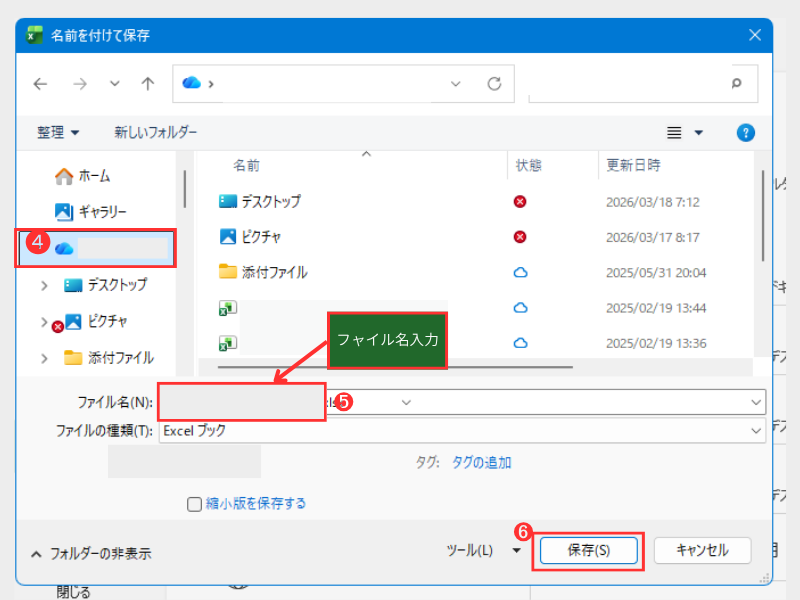
Task: Click the search magnifier icon
Action: click(737, 84)
